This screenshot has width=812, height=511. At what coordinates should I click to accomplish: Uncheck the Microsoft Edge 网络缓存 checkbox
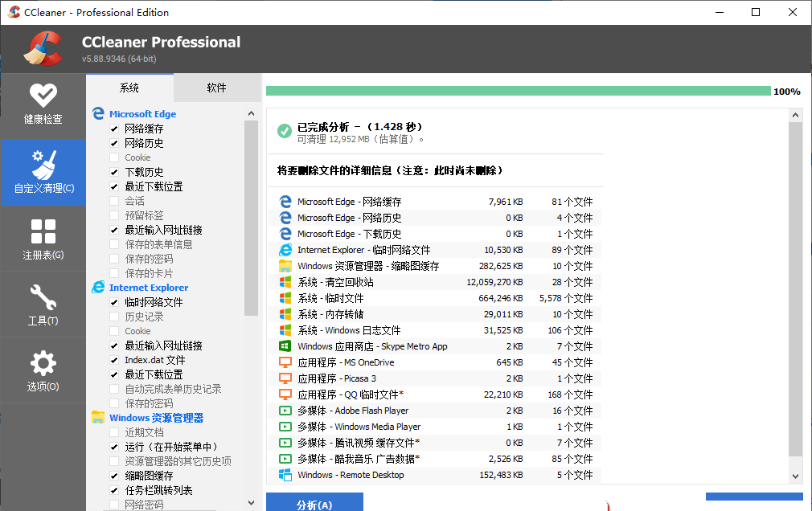114,129
